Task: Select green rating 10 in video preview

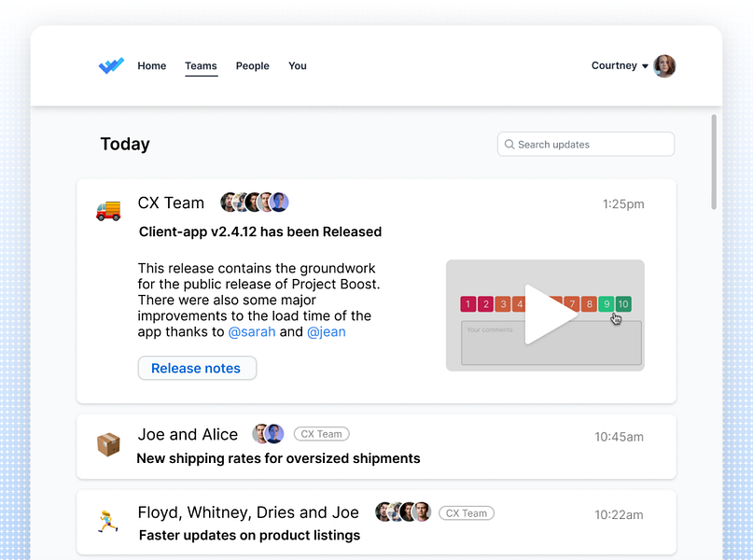Action: coord(623,303)
